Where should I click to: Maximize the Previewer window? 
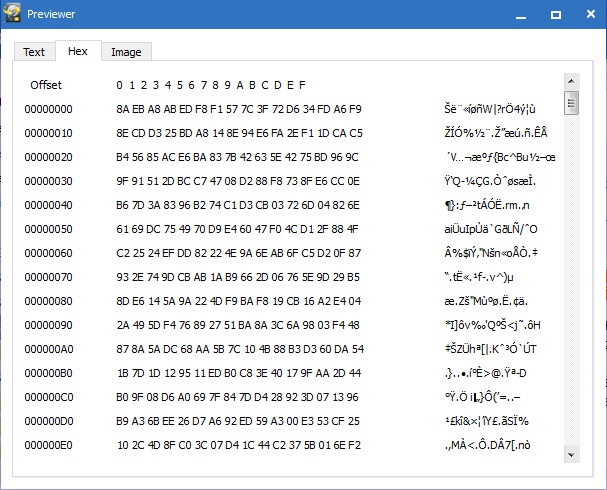[556, 15]
